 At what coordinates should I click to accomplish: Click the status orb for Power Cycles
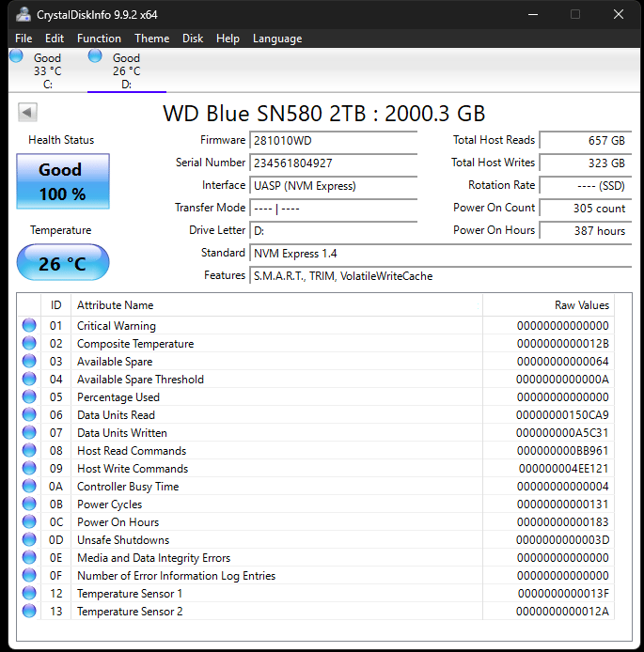tap(29, 504)
